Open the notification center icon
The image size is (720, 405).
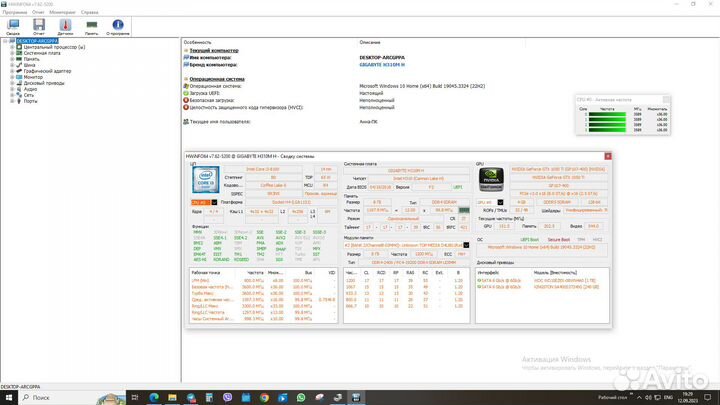(x=708, y=398)
